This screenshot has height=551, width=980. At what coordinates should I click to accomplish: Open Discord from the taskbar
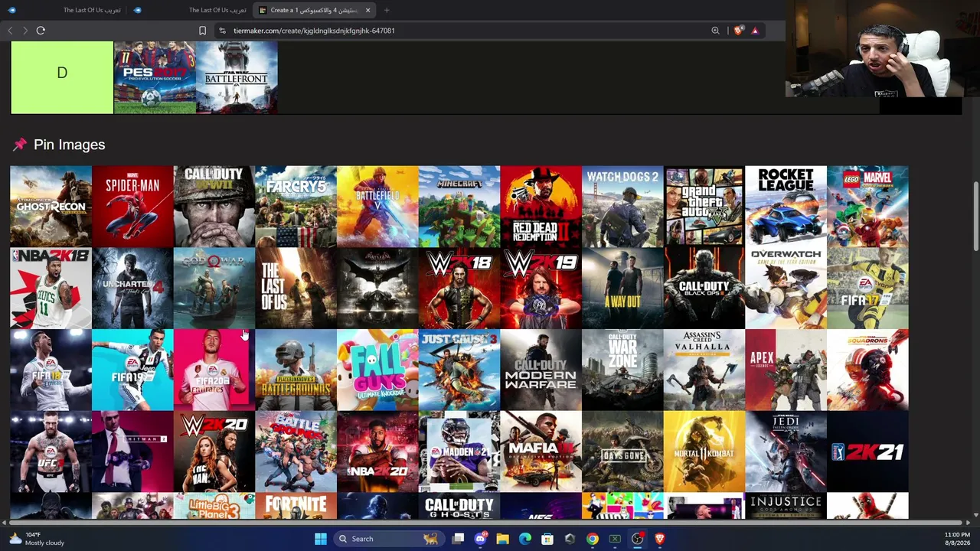click(480, 539)
